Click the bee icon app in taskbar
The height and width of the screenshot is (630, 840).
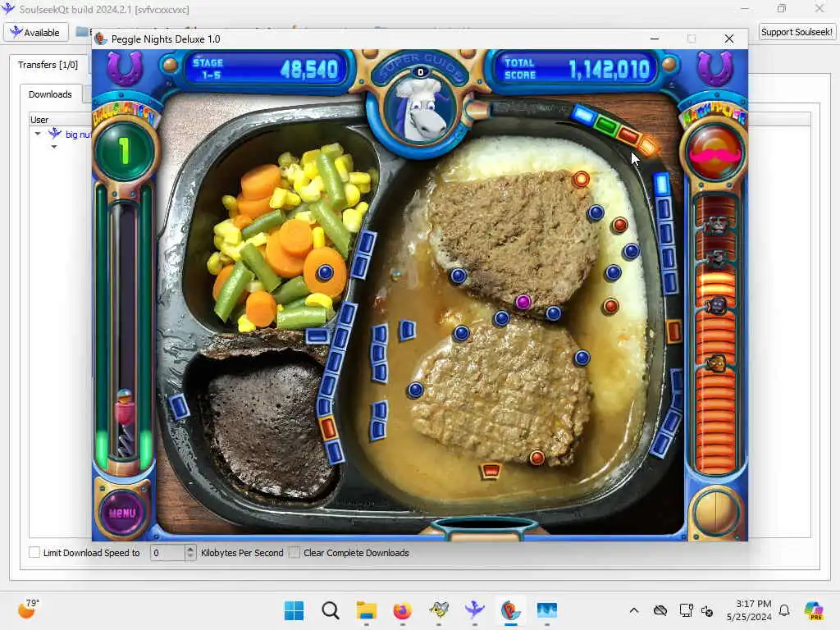tap(439, 610)
